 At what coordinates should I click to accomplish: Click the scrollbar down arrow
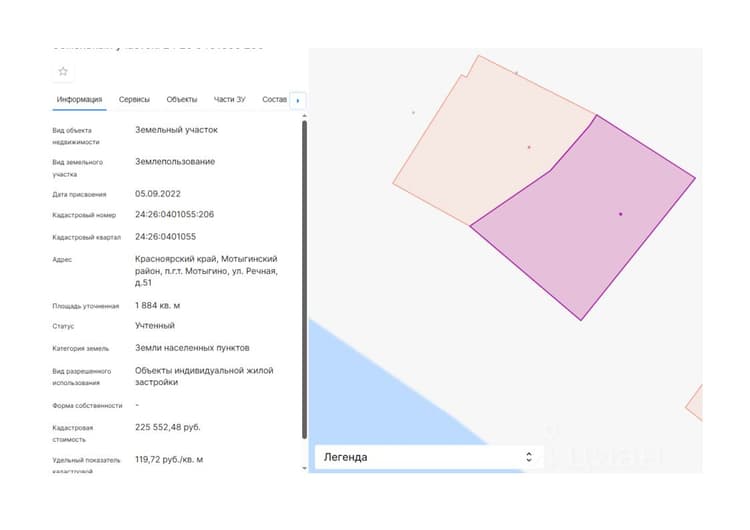tap(304, 468)
